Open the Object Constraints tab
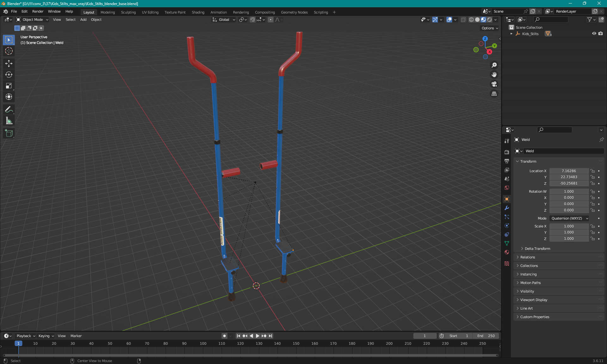607x364 pixels. (507, 234)
